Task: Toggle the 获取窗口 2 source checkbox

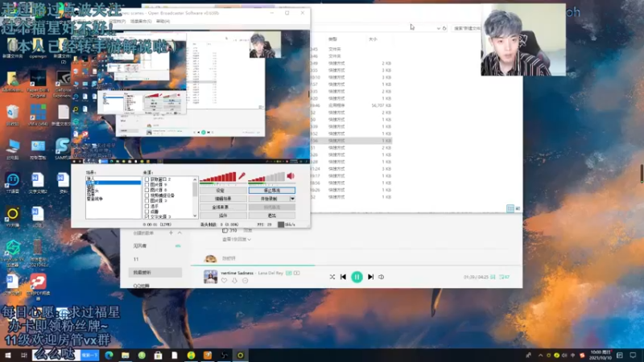Action: tap(147, 179)
